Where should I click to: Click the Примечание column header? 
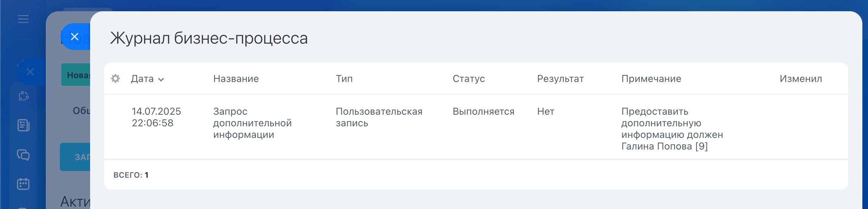point(651,78)
